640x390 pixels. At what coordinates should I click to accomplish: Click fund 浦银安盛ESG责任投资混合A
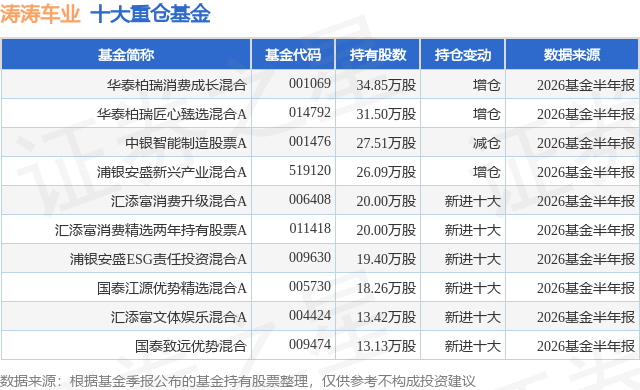click(x=158, y=259)
